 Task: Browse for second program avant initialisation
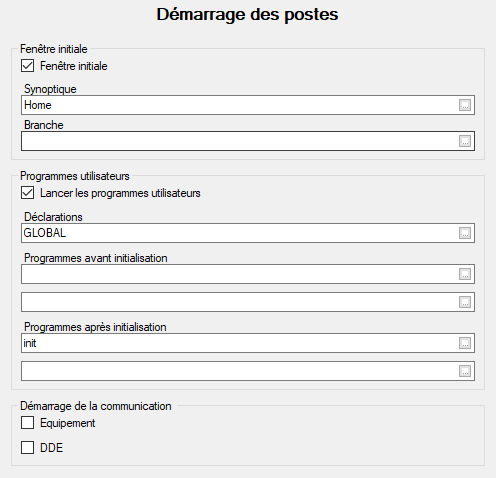pyautogui.click(x=465, y=302)
